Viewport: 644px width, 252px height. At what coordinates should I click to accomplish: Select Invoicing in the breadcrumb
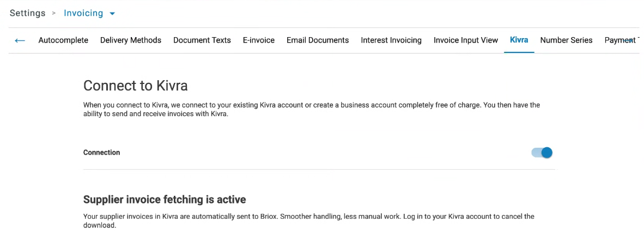coord(83,13)
